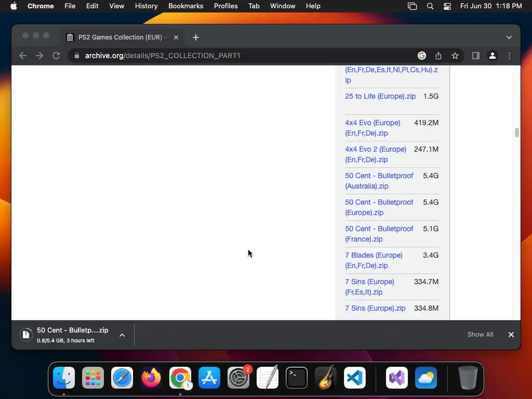Image resolution: width=532 pixels, height=399 pixels.
Task: Reload the archive.org page
Action: point(56,56)
